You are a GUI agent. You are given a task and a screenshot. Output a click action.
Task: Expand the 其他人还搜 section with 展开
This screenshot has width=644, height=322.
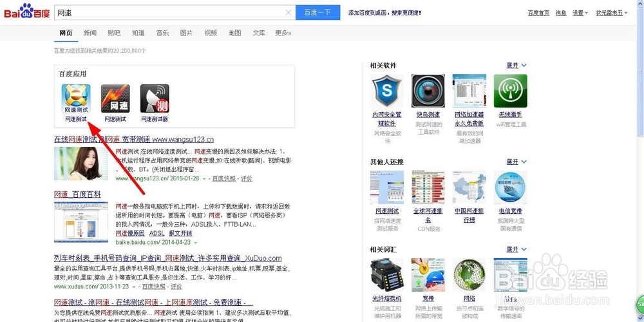click(516, 162)
